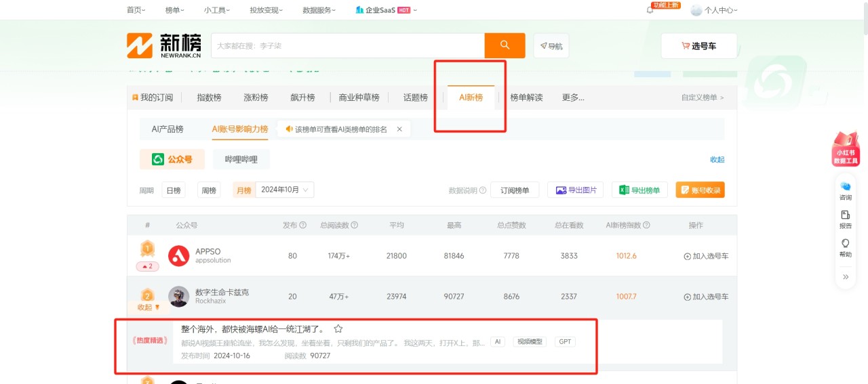The image size is (868, 384).
Task: Open the 报告 sidebar icon
Action: click(x=846, y=219)
